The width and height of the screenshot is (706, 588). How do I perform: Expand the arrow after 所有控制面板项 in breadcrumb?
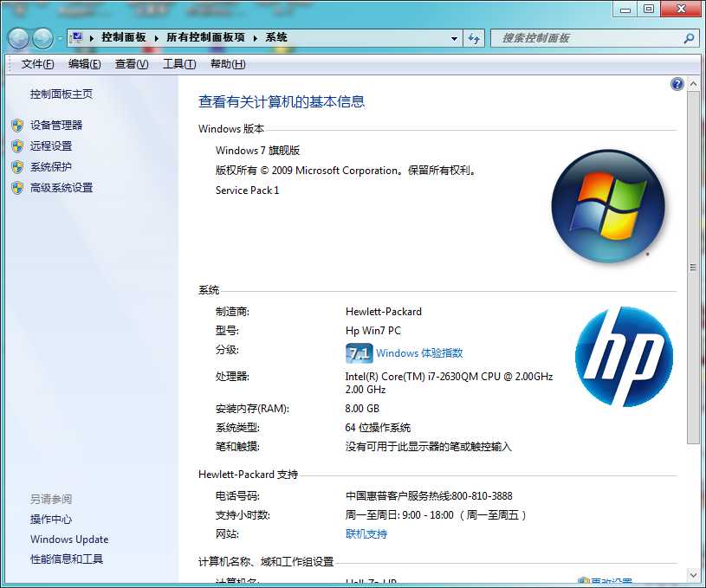256,38
